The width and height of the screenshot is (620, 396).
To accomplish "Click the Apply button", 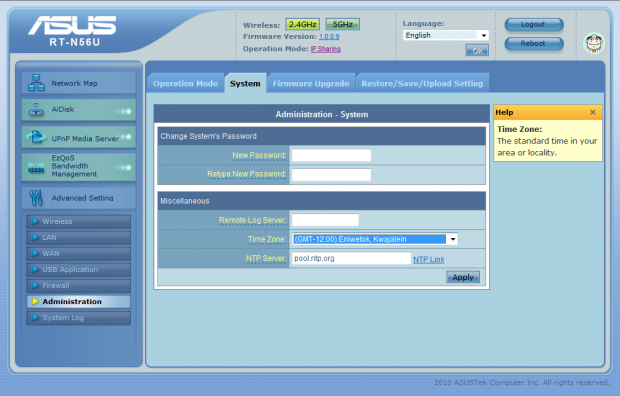I will tap(463, 277).
